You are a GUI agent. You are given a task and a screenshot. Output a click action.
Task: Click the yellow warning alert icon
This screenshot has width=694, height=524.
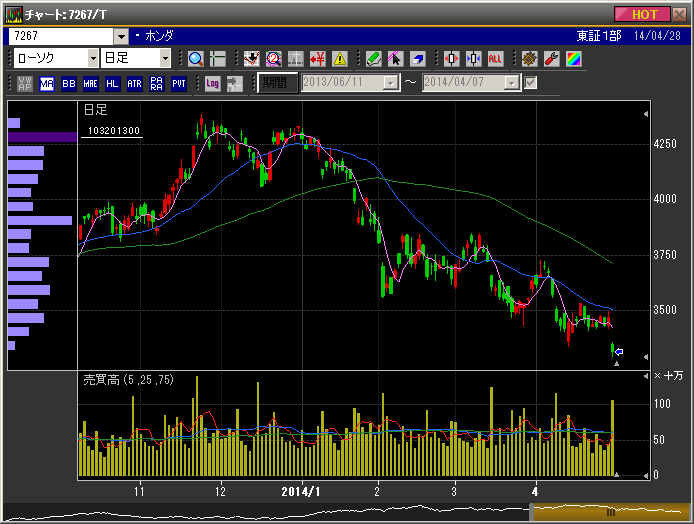pyautogui.click(x=340, y=59)
